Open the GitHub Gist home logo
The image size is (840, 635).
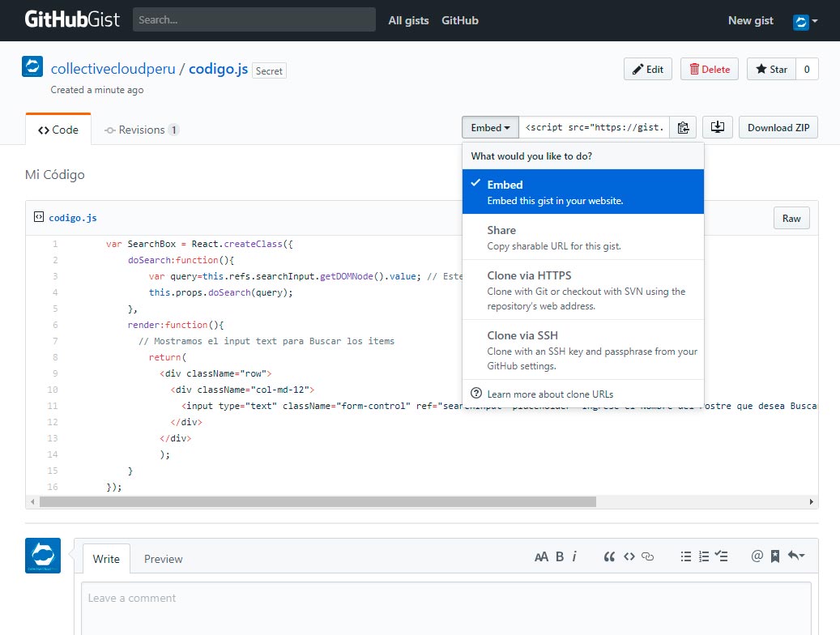pos(72,19)
